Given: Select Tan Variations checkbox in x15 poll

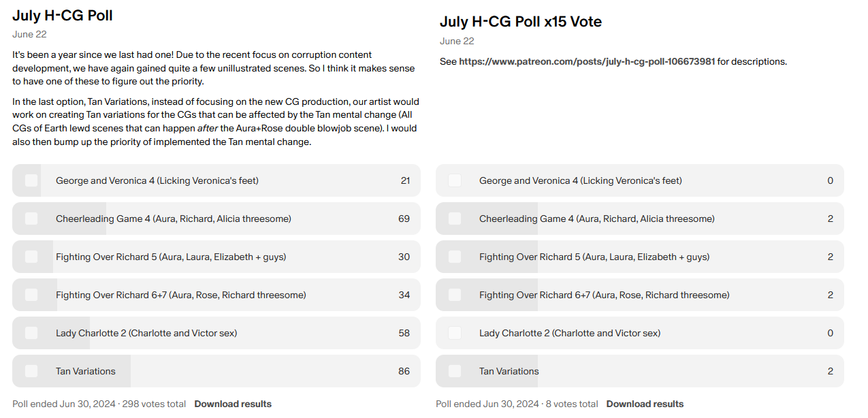Looking at the screenshot, I should [x=455, y=371].
